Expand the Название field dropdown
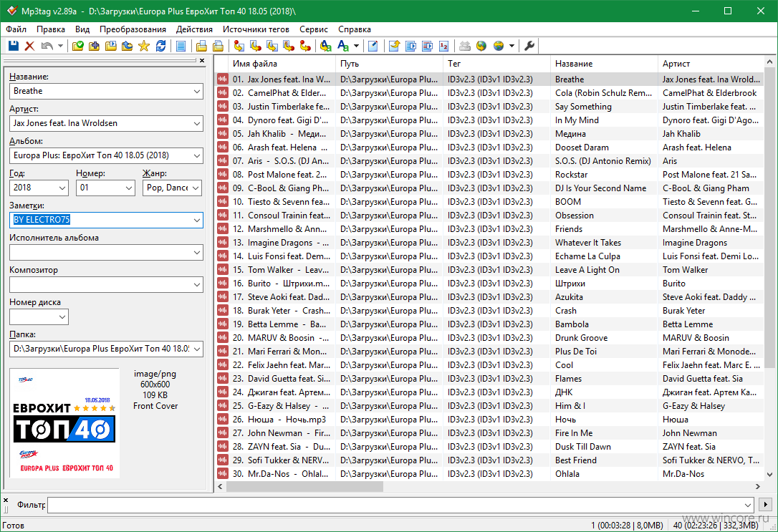This screenshot has height=532, width=778. point(197,91)
